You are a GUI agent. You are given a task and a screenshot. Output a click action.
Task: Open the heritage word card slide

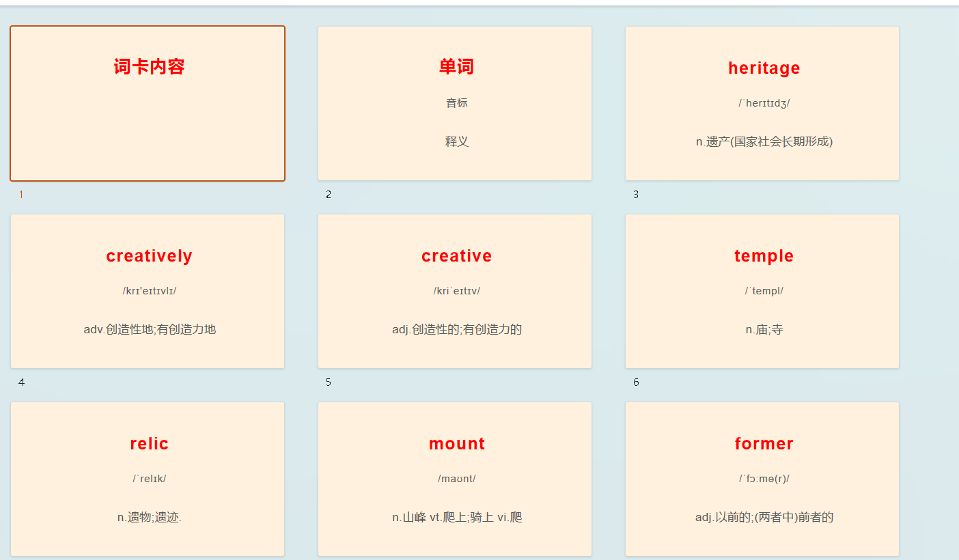(762, 104)
